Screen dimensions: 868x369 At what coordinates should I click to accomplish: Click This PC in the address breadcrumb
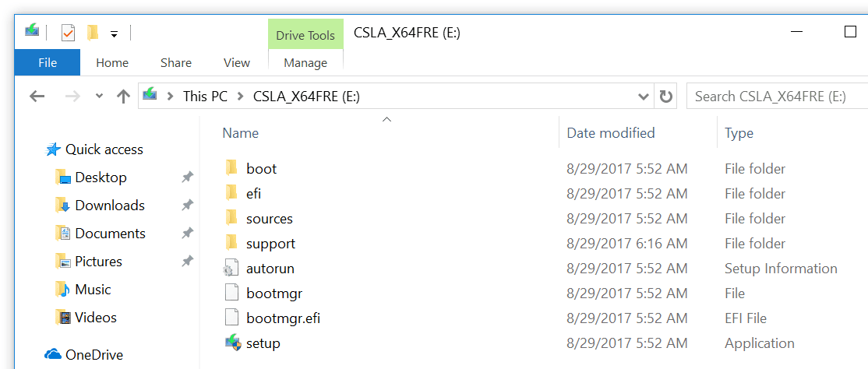[x=205, y=97]
